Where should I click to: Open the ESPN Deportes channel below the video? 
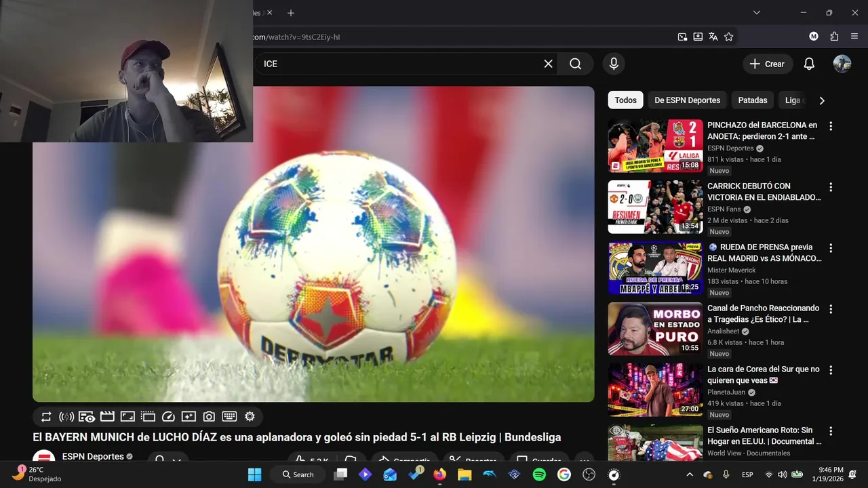(x=93, y=456)
